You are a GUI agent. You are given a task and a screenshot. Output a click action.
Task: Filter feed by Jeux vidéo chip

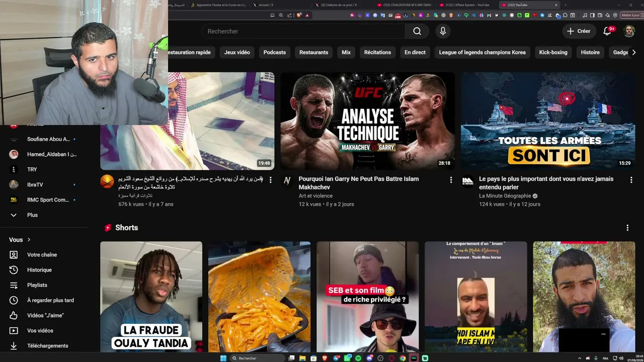(x=237, y=52)
